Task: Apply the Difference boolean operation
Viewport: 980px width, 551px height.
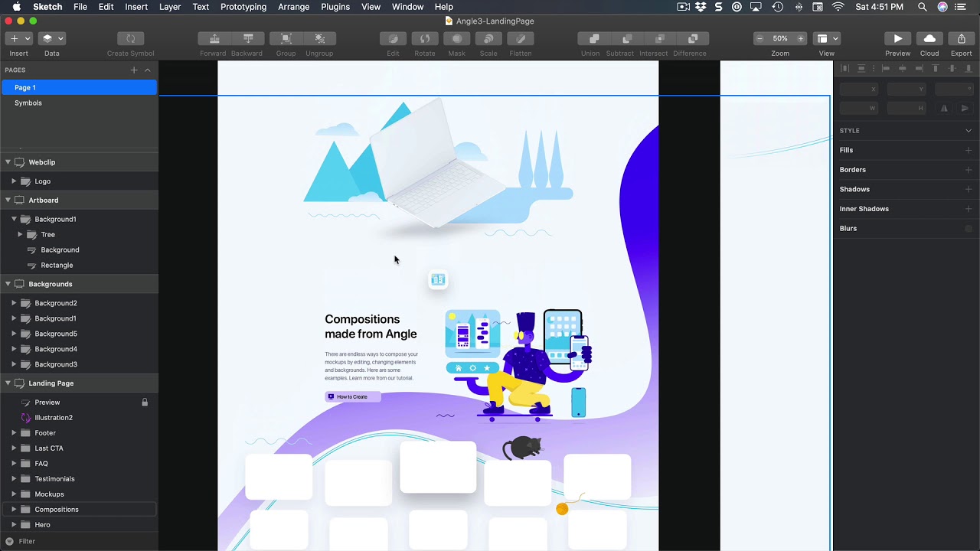Action: click(693, 38)
